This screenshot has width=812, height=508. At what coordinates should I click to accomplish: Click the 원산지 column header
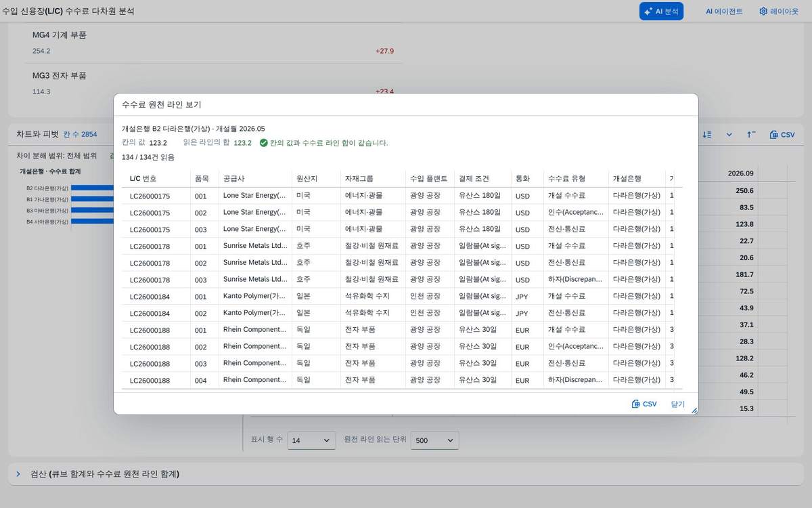click(316, 178)
